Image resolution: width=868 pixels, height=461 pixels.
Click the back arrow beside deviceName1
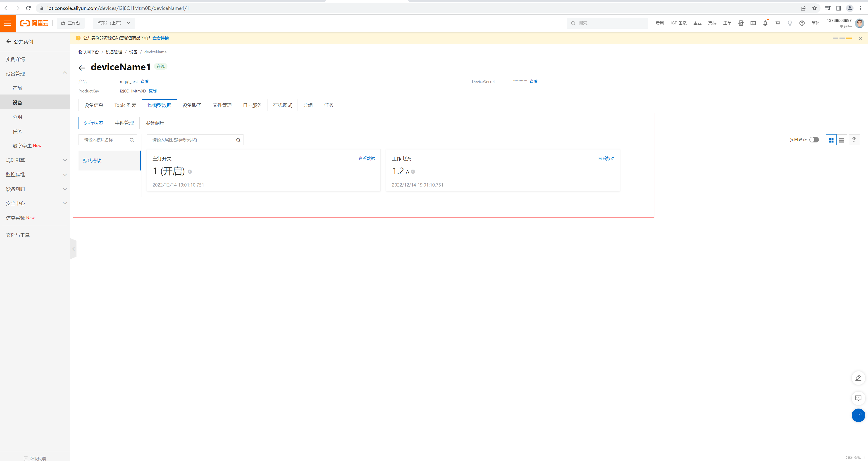[x=82, y=68]
